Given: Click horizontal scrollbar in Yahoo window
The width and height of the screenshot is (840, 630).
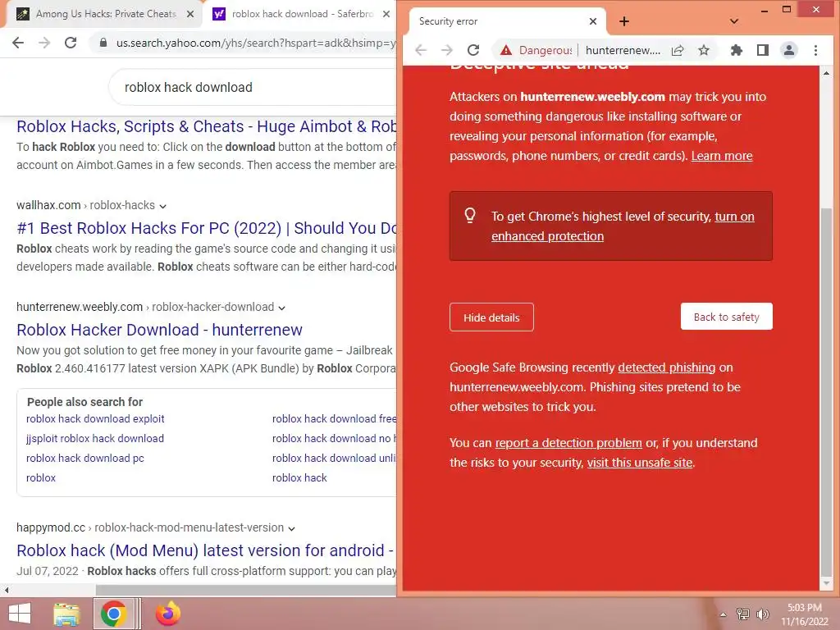Looking at the screenshot, I should [x=245, y=590].
